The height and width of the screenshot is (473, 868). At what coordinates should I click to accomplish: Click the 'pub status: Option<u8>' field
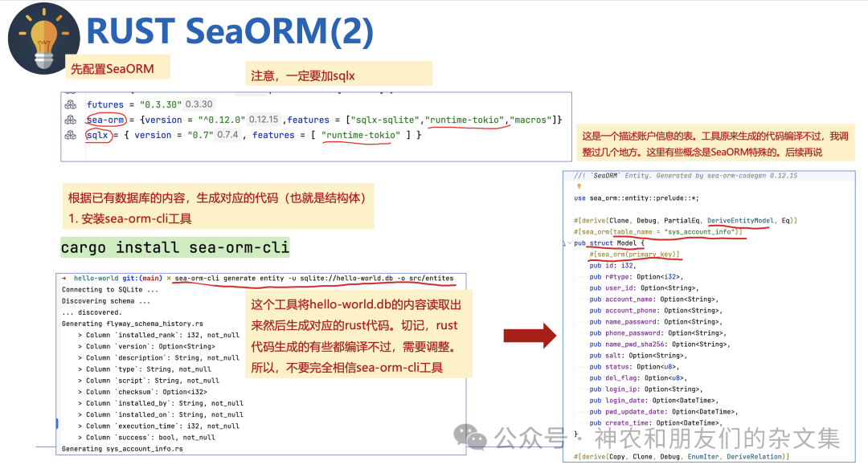point(634,366)
